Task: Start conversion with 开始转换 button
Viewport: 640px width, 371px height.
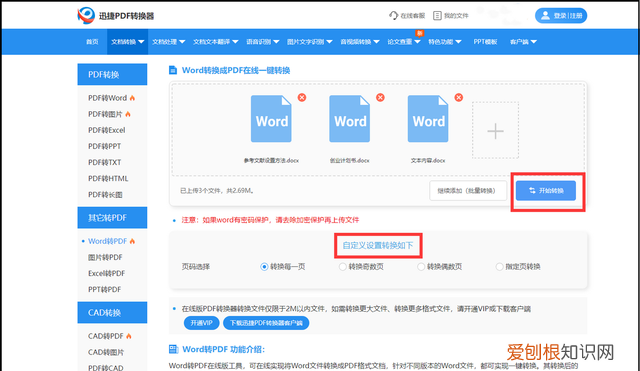Action: (x=546, y=191)
